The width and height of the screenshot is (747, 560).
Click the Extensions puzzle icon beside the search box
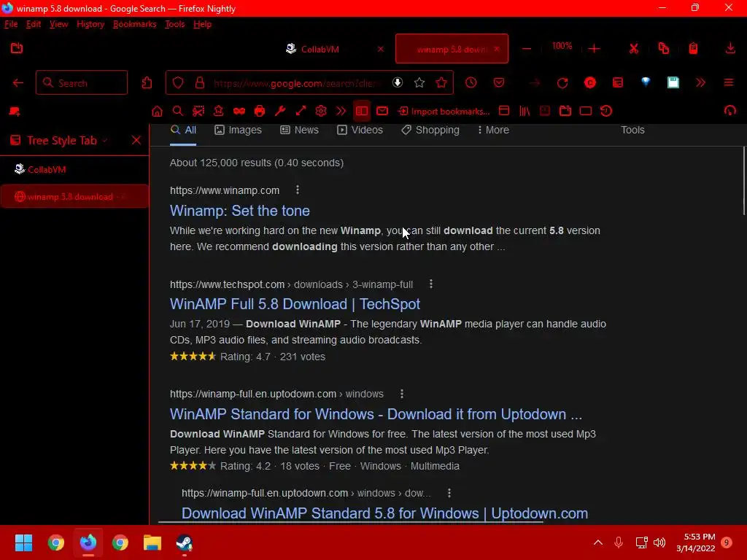[147, 83]
